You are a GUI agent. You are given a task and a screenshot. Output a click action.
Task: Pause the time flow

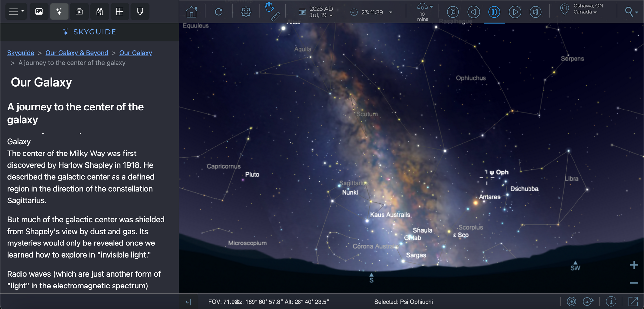coord(494,12)
